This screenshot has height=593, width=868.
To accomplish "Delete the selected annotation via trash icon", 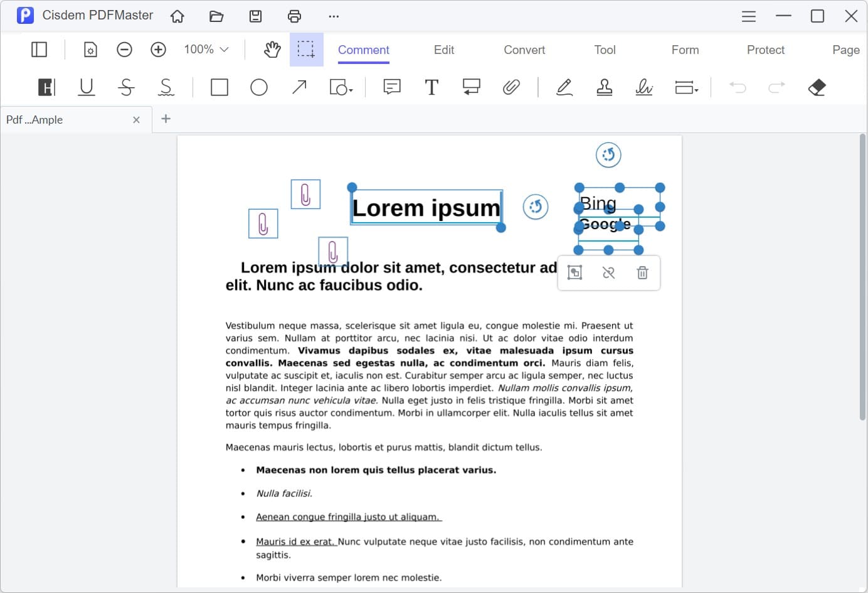I will tap(642, 272).
